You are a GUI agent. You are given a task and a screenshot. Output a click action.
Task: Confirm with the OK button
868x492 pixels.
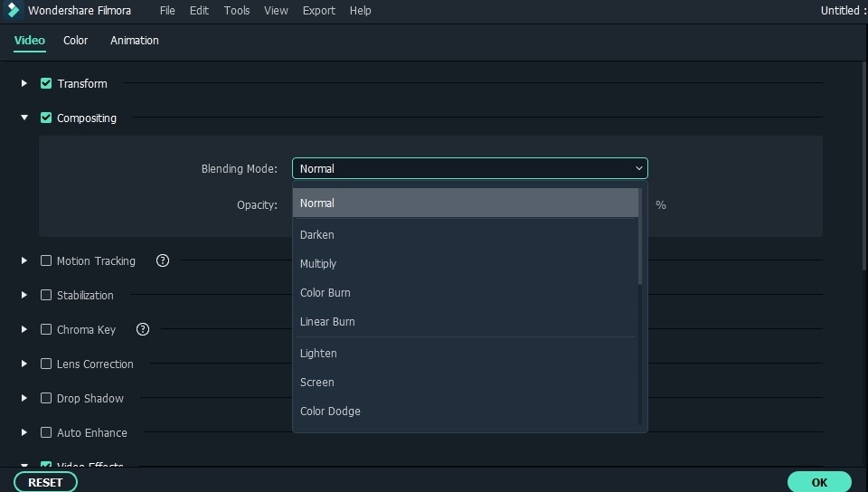point(819,482)
